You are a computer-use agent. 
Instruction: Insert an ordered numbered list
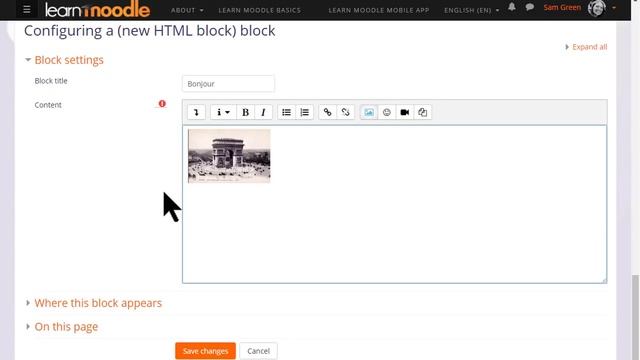tap(304, 112)
